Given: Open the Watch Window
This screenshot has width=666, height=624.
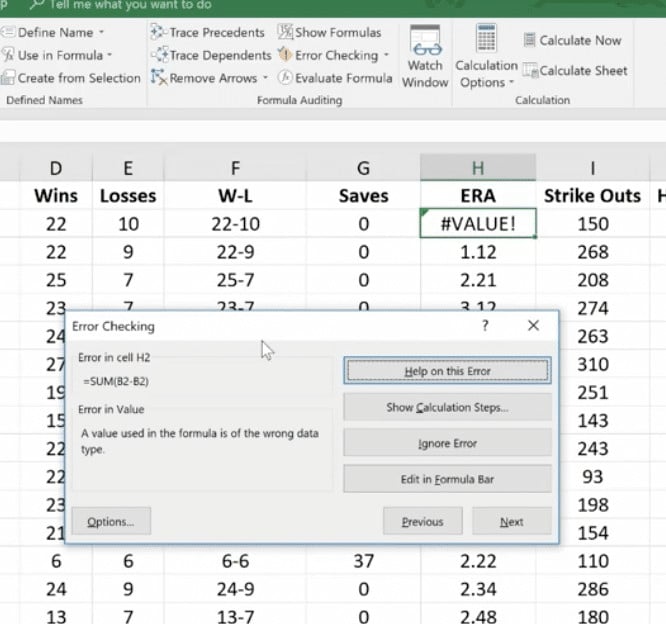Looking at the screenshot, I should click(425, 58).
